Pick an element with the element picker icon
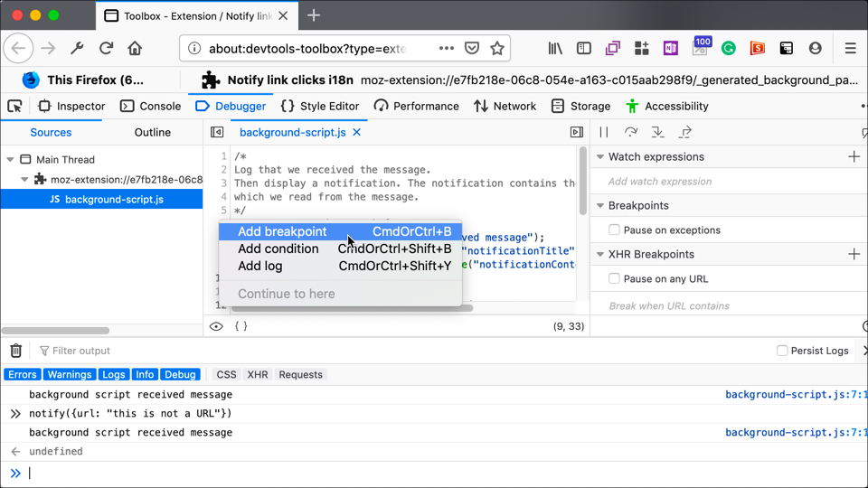 (15, 107)
